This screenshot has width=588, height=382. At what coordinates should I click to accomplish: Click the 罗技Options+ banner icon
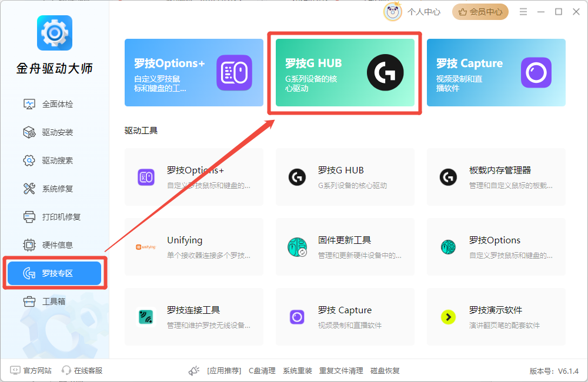click(234, 72)
